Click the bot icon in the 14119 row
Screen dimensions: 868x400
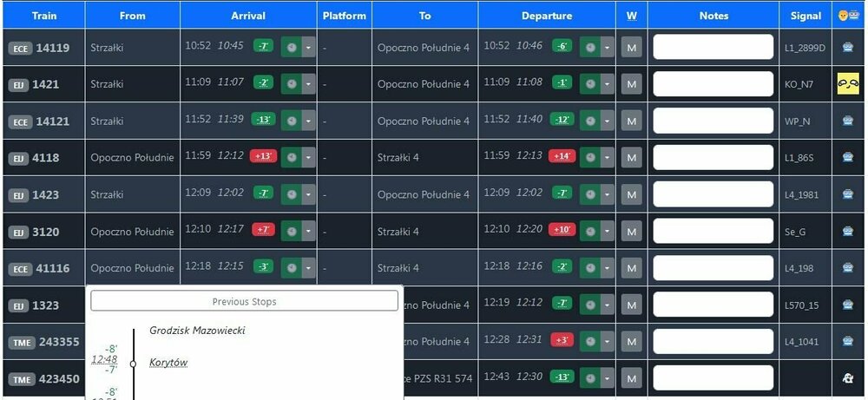(x=847, y=48)
